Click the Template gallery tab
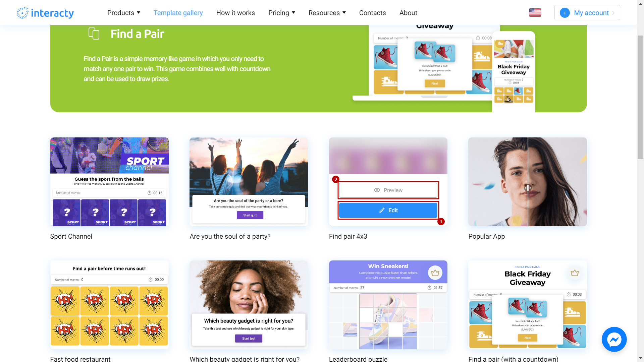 click(x=178, y=12)
